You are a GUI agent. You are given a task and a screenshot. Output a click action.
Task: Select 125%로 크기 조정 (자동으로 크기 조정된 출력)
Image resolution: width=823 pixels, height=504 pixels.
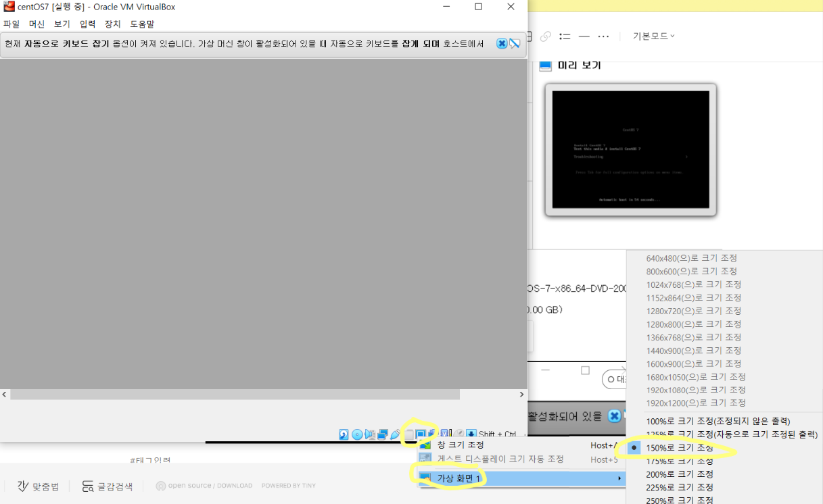[732, 434]
